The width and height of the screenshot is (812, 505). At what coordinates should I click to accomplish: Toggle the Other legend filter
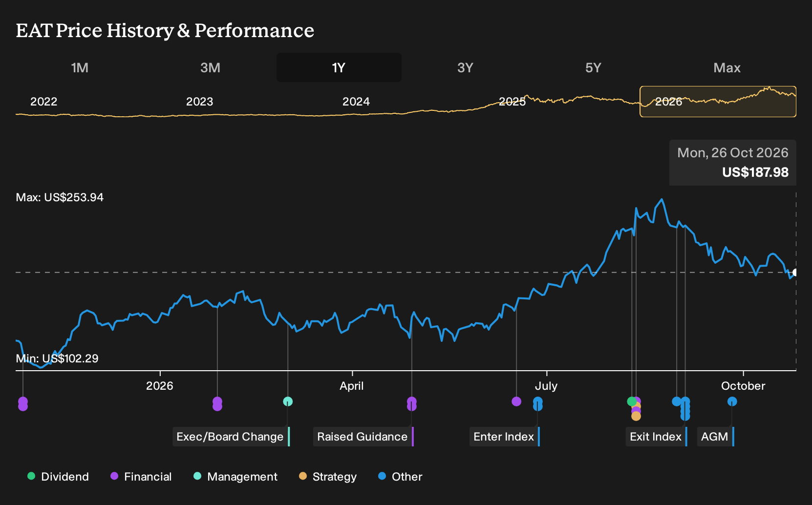point(400,477)
